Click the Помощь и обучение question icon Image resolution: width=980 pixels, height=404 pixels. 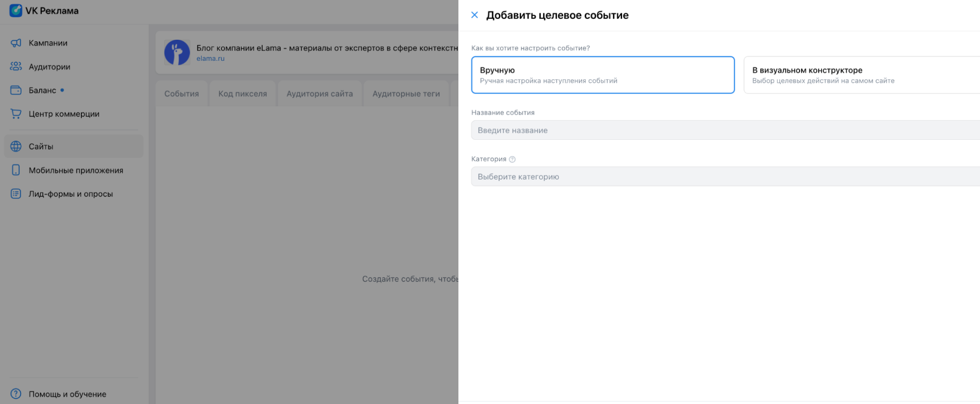(16, 394)
